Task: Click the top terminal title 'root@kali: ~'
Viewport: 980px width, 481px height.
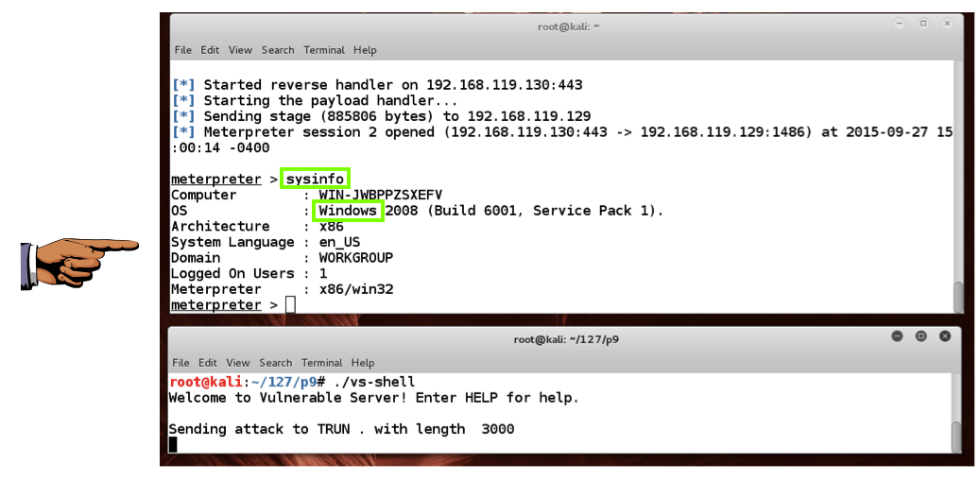Action: (x=569, y=26)
